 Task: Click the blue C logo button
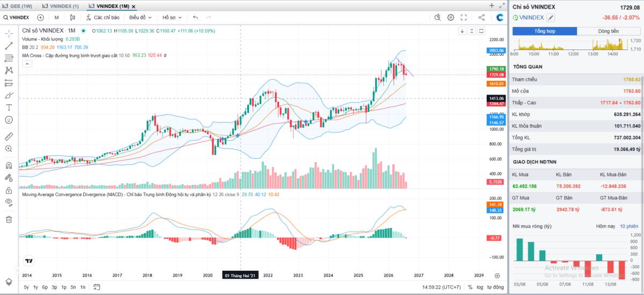(500, 17)
